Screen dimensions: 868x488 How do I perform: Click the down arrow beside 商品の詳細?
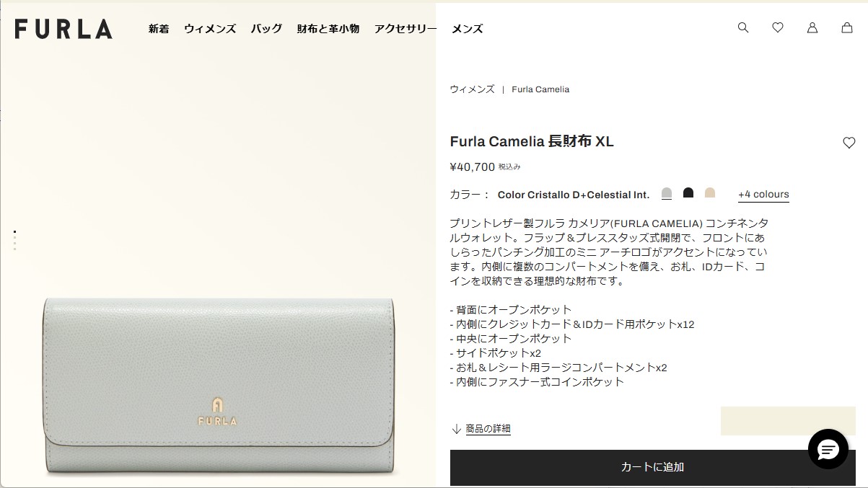click(x=456, y=429)
